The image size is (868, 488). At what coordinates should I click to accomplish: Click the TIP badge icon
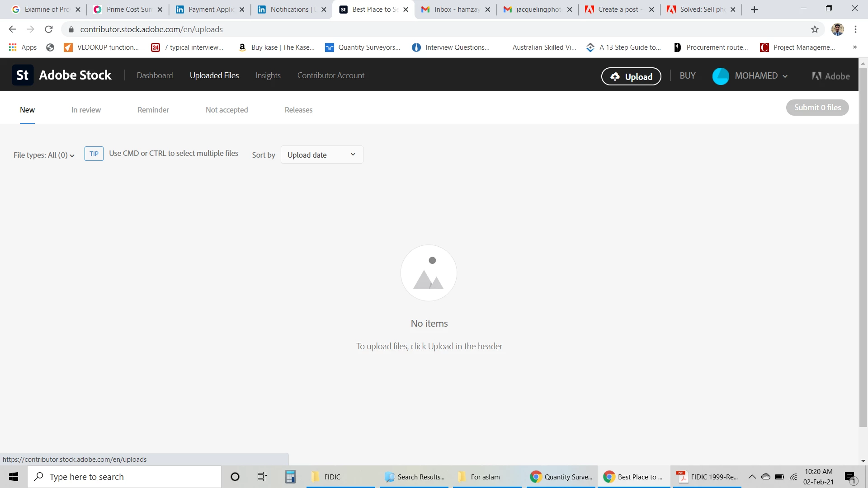click(x=94, y=154)
